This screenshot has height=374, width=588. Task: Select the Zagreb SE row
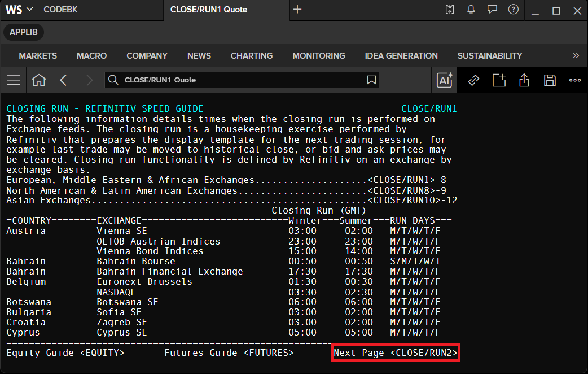pos(223,323)
